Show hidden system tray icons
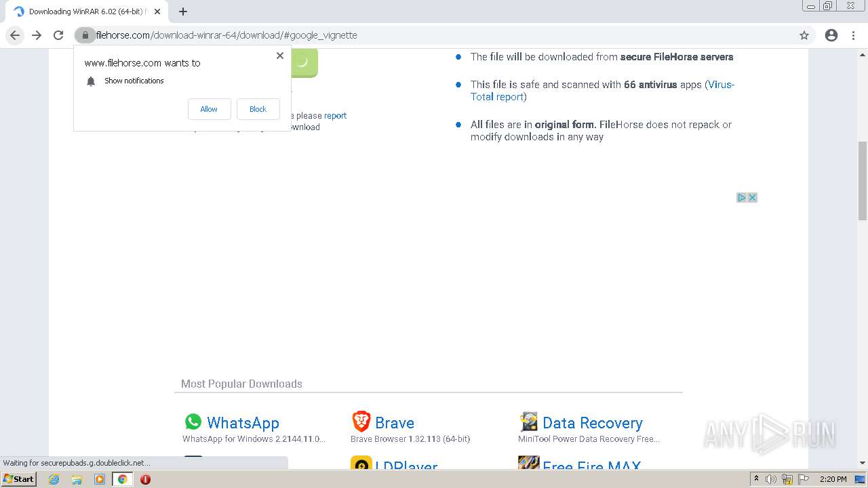Screen dimensions: 868x488 pyautogui.click(x=756, y=479)
